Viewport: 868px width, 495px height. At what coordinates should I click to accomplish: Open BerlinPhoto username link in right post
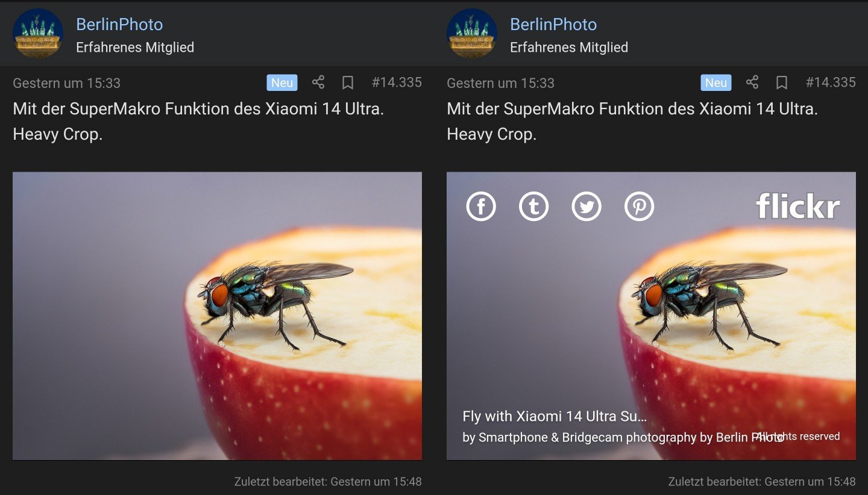click(553, 25)
